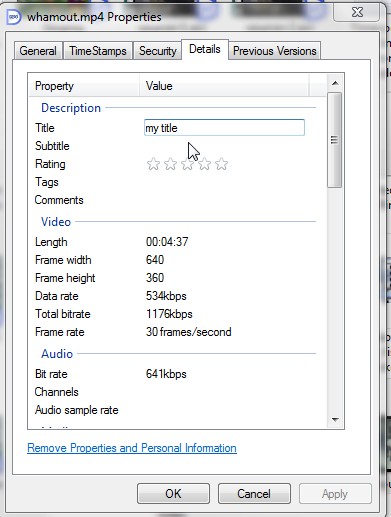The width and height of the screenshot is (391, 517).
Task: Open Remove Properties and Personal Information link
Action: (132, 448)
